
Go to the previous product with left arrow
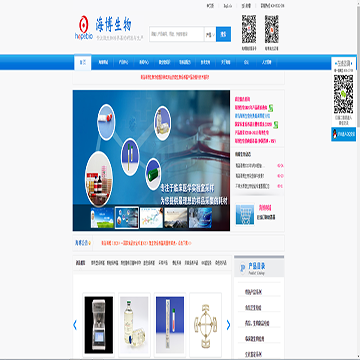pyautogui.click(x=75, y=325)
